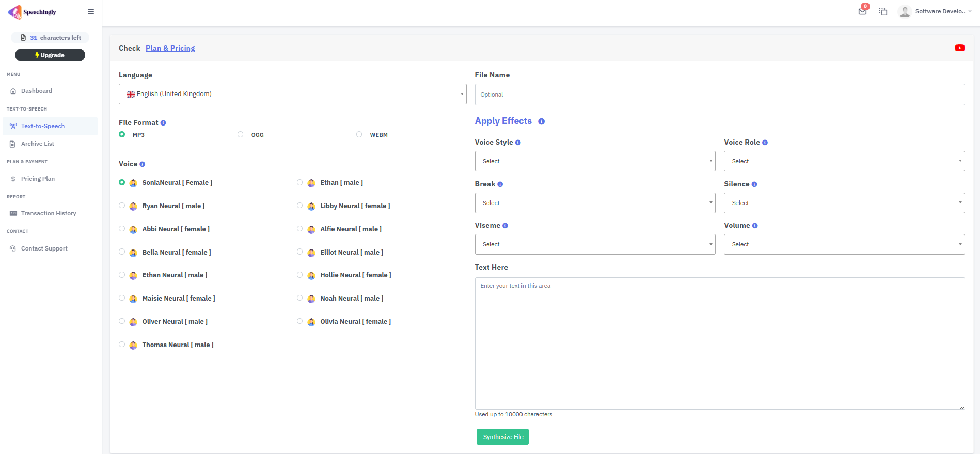Click the Apply Effects info icon

(x=541, y=121)
